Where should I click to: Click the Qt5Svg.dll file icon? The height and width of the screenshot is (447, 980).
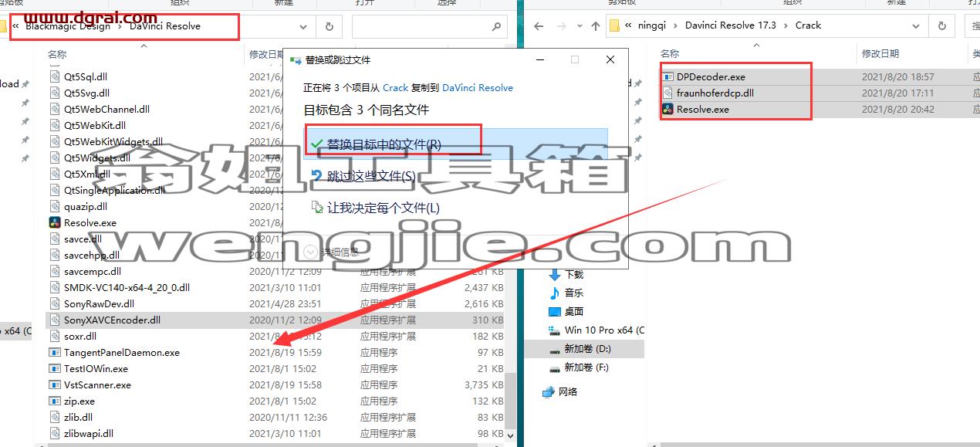[55, 93]
